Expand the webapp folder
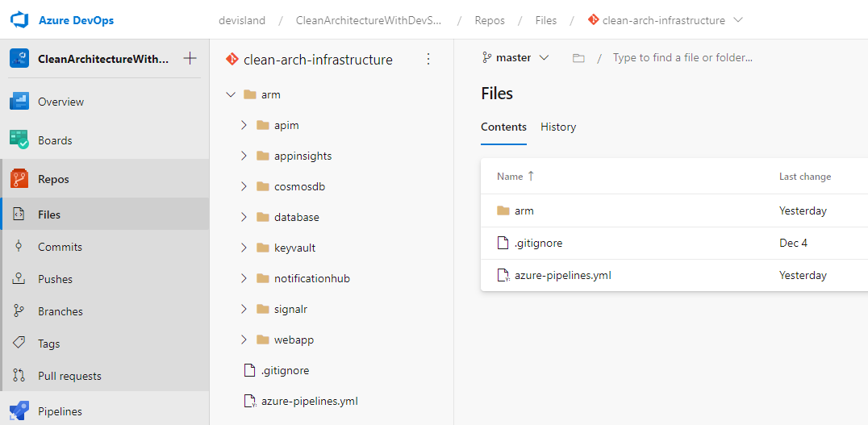The image size is (868, 425). 244,340
